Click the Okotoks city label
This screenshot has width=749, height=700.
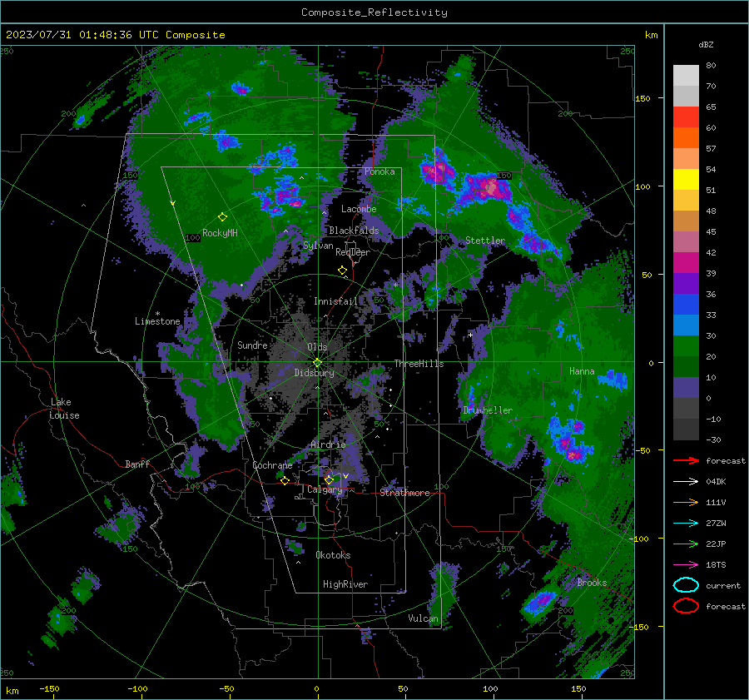point(333,554)
